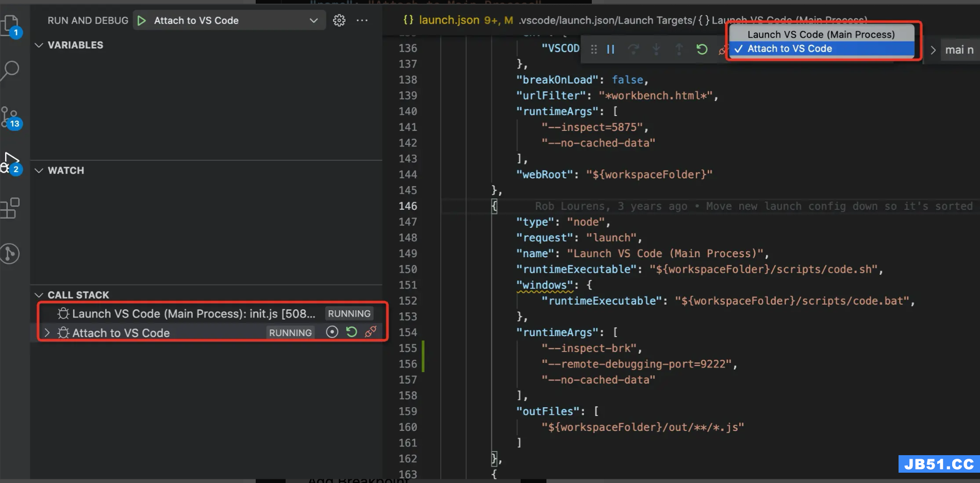
Task: Collapse the CALL STACK section
Action: coord(39,295)
